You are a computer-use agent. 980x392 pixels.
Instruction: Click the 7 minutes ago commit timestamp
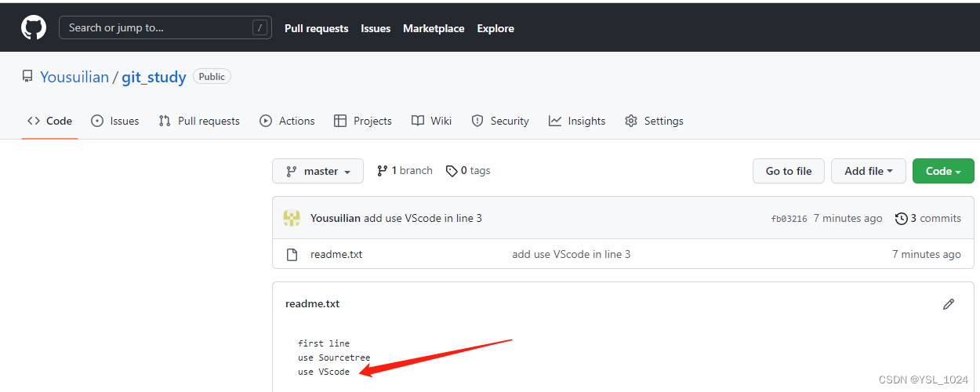[x=848, y=218]
